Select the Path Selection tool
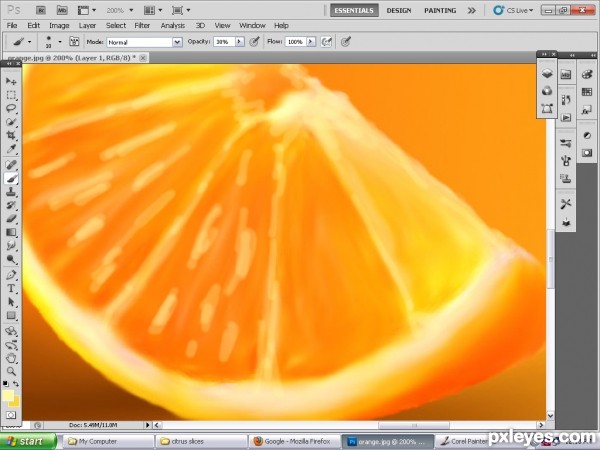This screenshot has width=600, height=450. 11,302
